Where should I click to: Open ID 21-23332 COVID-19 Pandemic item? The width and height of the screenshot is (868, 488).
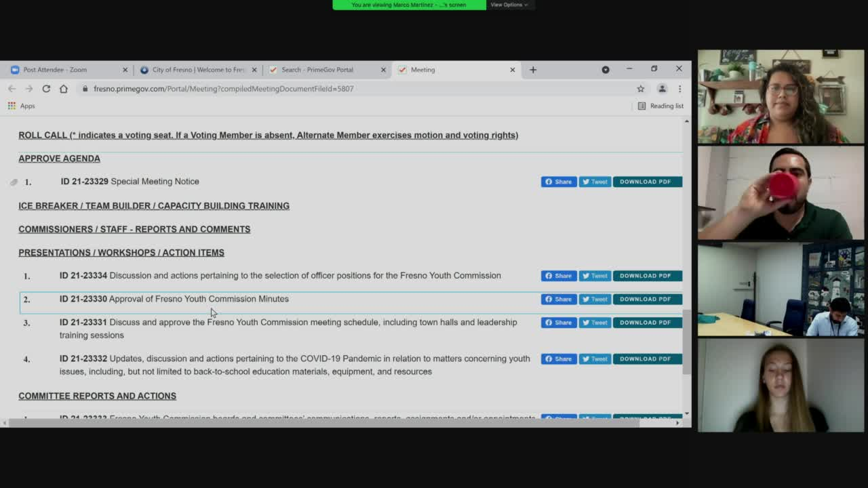tap(295, 365)
